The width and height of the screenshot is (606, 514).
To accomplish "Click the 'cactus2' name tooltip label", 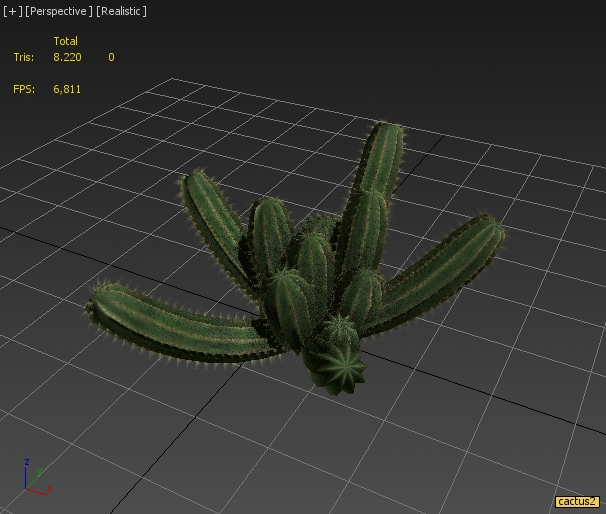I will [577, 502].
